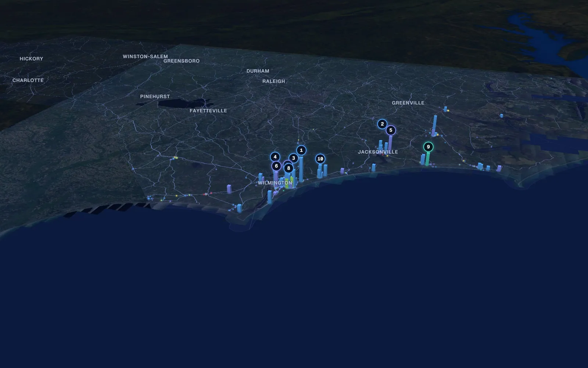Select the green marker number 9
Image resolution: width=588 pixels, height=368 pixels.
[428, 147]
